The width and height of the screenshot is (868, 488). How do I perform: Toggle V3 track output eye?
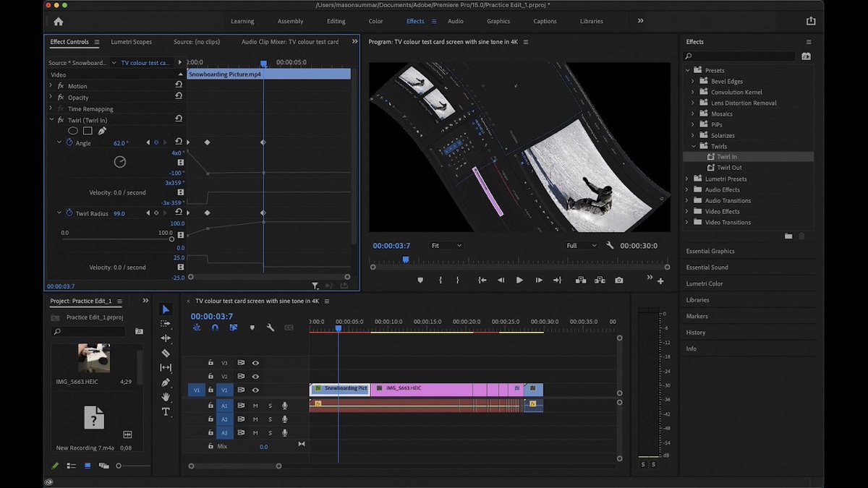coord(255,363)
